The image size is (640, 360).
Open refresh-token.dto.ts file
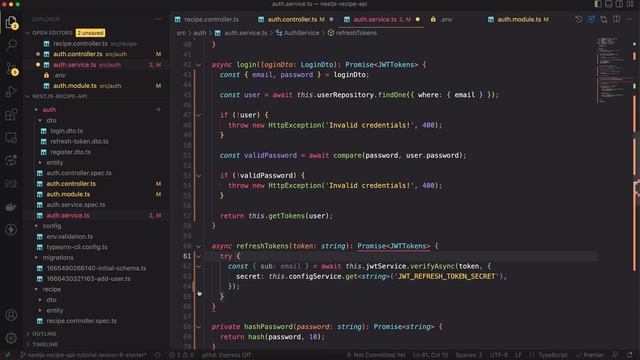click(x=79, y=141)
